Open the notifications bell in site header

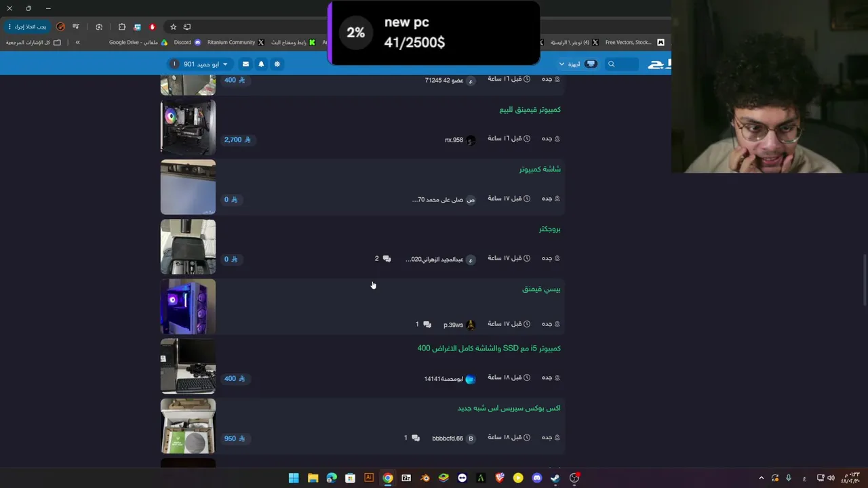click(261, 64)
